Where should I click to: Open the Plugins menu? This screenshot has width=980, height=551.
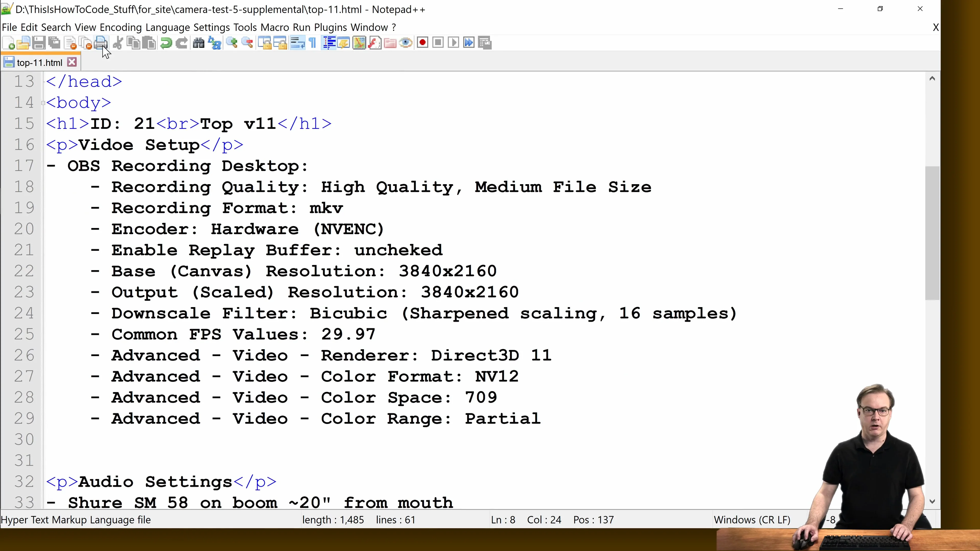pyautogui.click(x=330, y=27)
